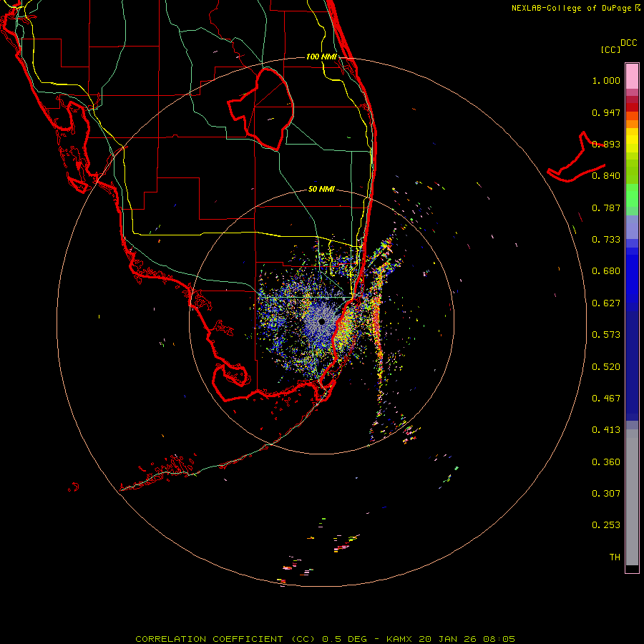Click the TH threshold label
This screenshot has width=644, height=644.
click(615, 557)
